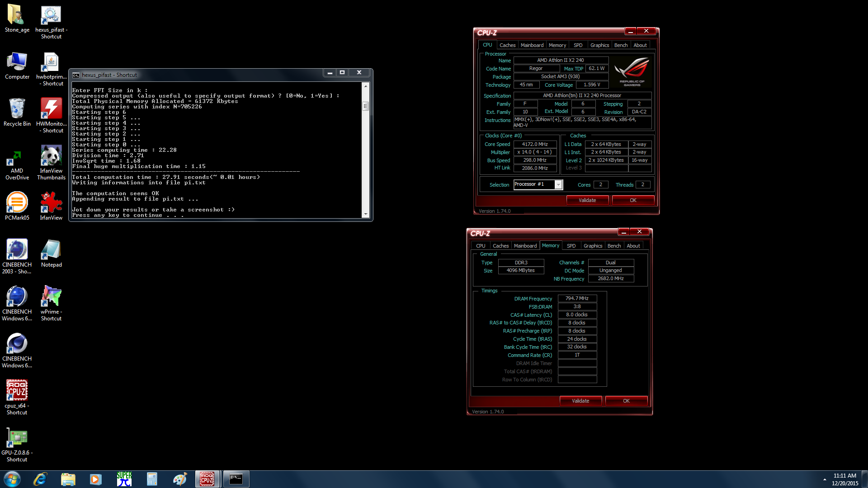Open Graphics tab in upper CPU-Z window
The width and height of the screenshot is (868, 488).
click(599, 45)
